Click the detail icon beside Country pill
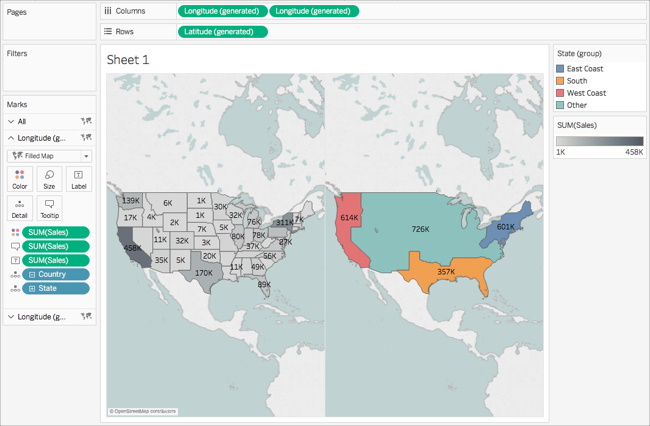This screenshot has height=426, width=650. [15, 274]
